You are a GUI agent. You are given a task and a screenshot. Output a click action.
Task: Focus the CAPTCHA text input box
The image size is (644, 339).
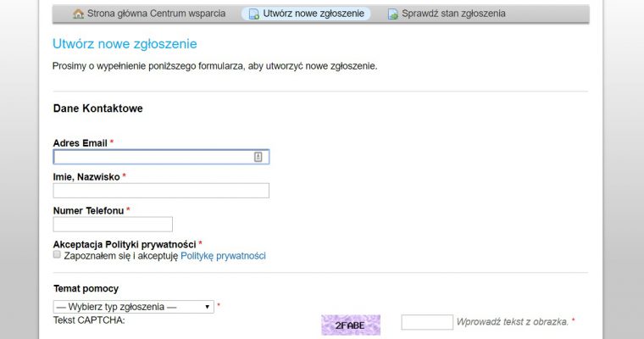427,322
